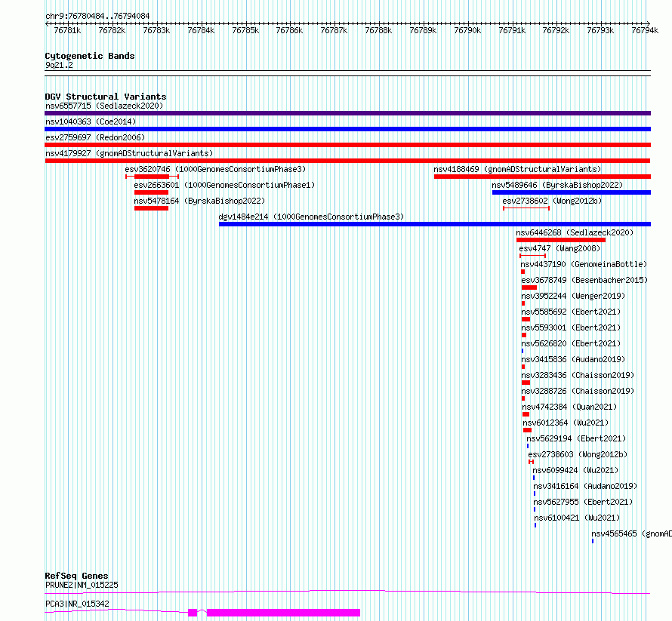Click the nsv6557715 (Sedlazeck2020) variant label
The width and height of the screenshot is (672, 621).
pyautogui.click(x=104, y=106)
